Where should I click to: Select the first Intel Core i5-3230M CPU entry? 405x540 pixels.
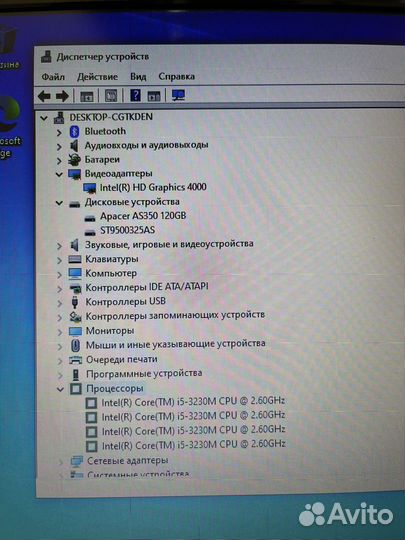pos(193,402)
